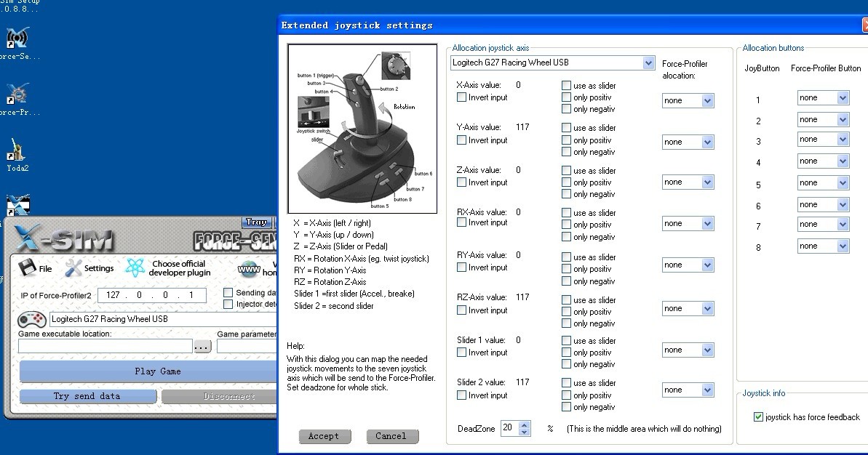Check only positiv for Slider 2

pyautogui.click(x=566, y=395)
